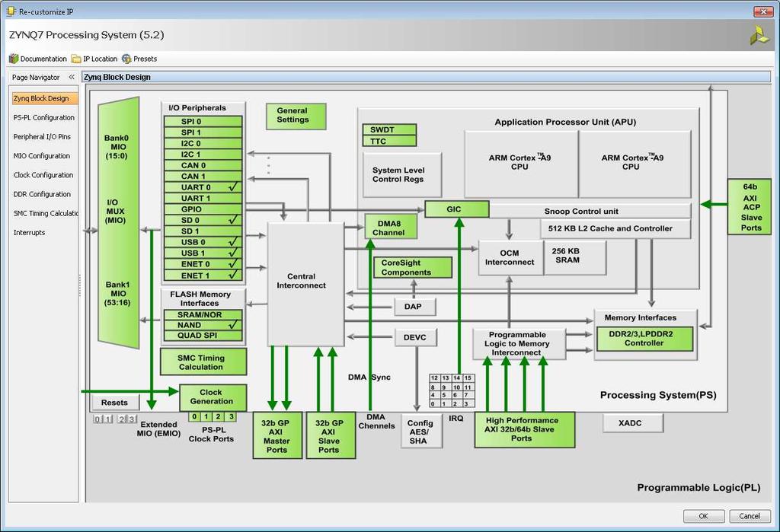Dismiss dialog with the Cancel button

tap(750, 516)
